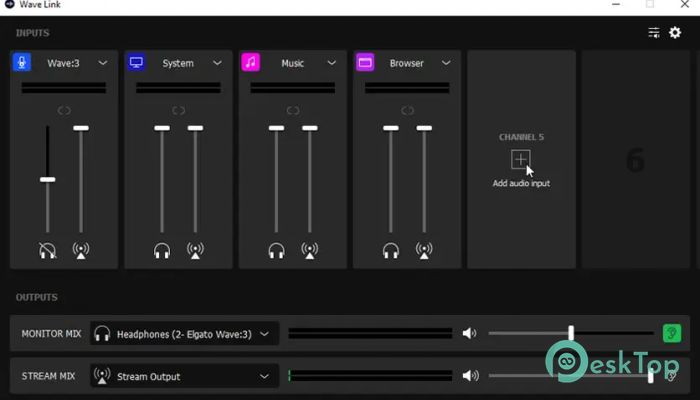Click the headphones icon in Monitor Mix selector

click(102, 333)
